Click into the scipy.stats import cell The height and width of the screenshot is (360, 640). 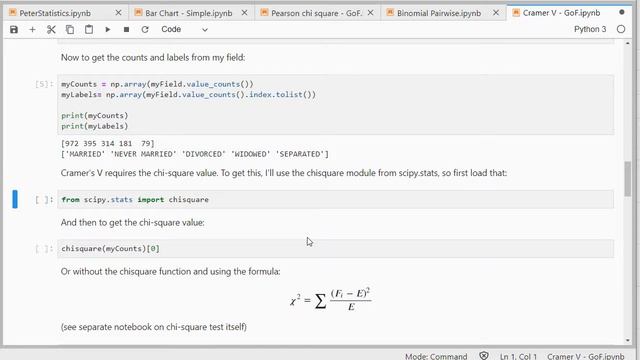pyautogui.click(x=336, y=200)
